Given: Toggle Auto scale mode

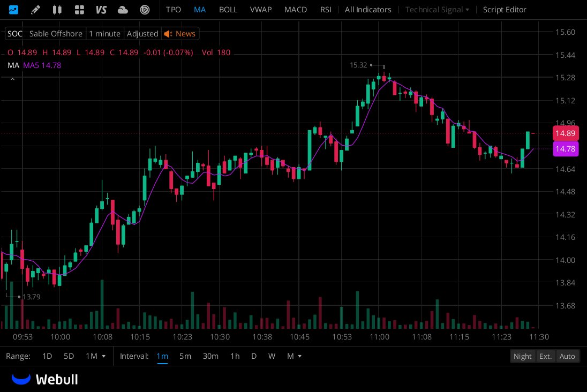Looking at the screenshot, I should (567, 356).
